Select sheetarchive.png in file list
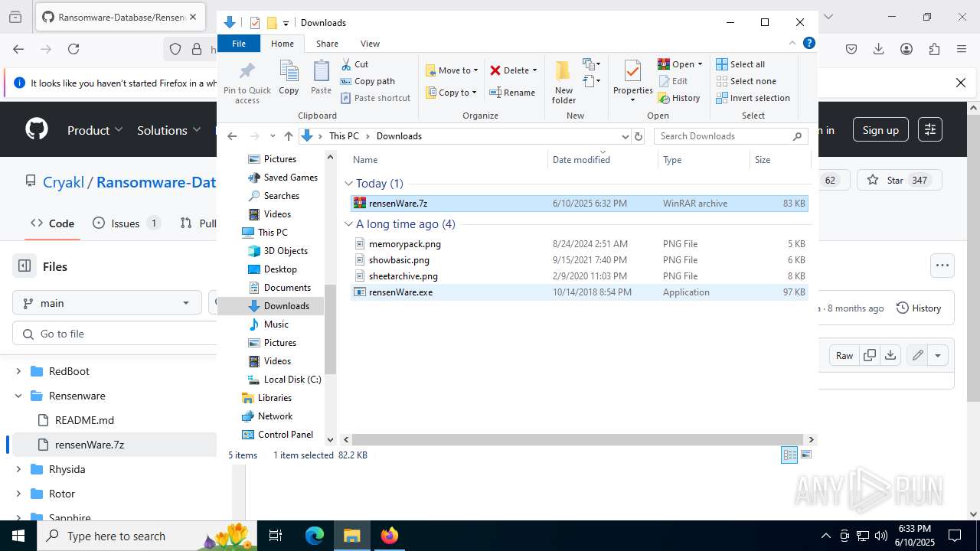Viewport: 980px width, 551px height. pyautogui.click(x=580, y=276)
